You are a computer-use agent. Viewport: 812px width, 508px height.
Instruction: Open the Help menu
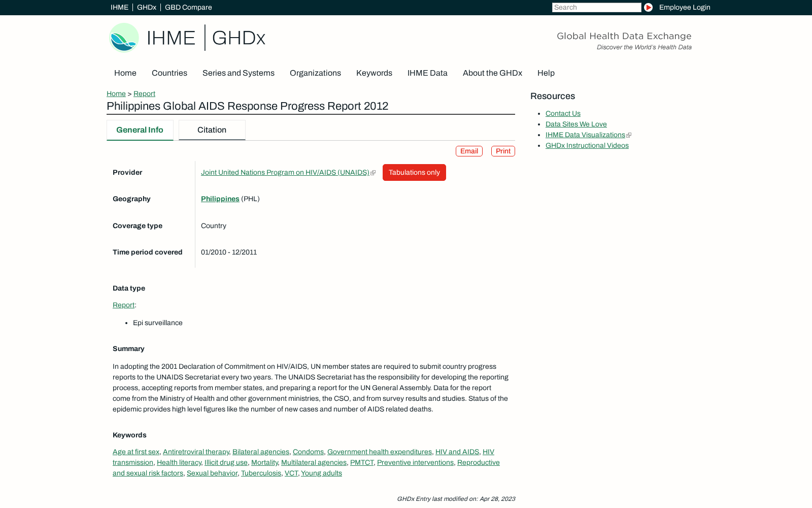click(546, 73)
